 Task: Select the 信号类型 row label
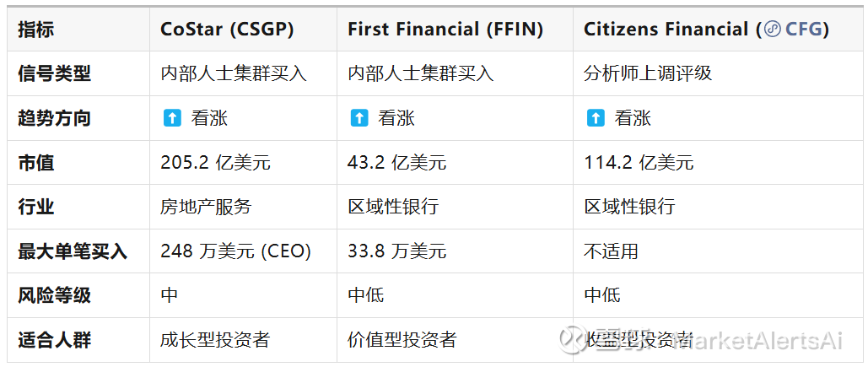54,73
